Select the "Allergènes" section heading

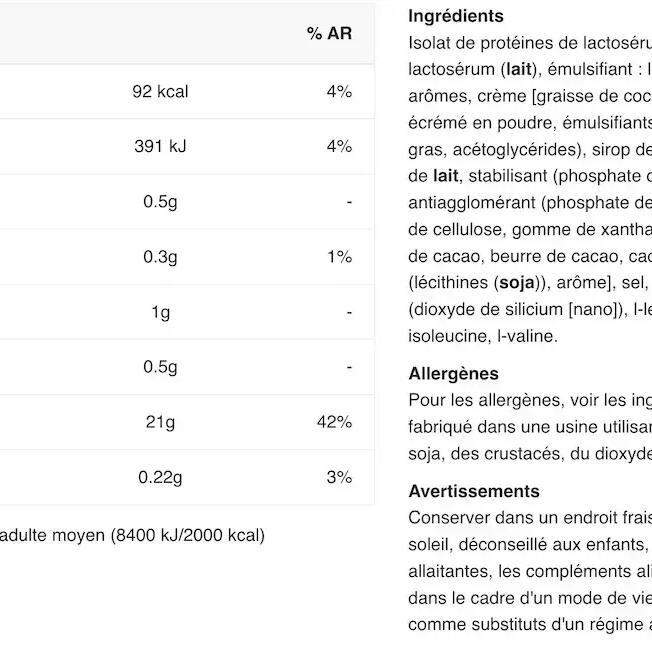(x=453, y=374)
